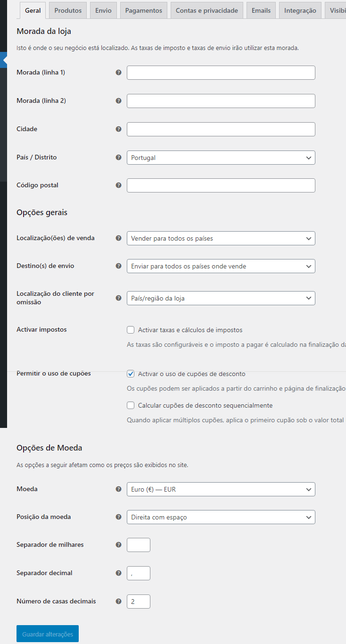Click the Código postal help icon
Viewport: 346px width, 644px height.
click(118, 185)
